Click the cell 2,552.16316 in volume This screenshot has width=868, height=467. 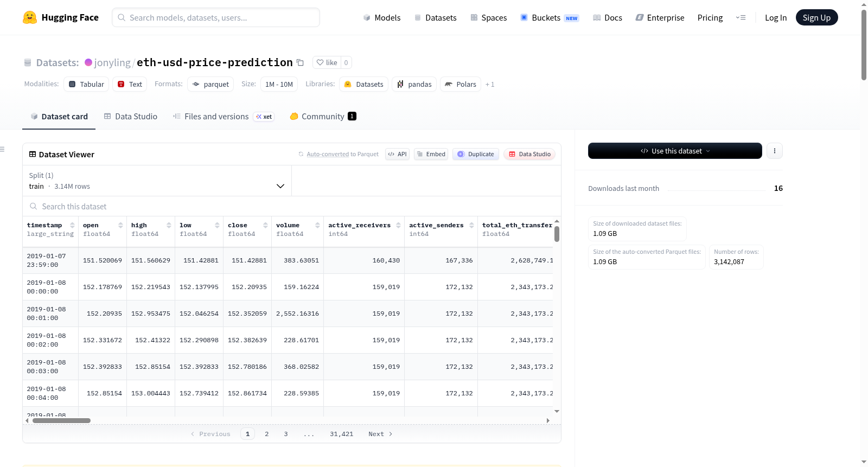pos(297,314)
